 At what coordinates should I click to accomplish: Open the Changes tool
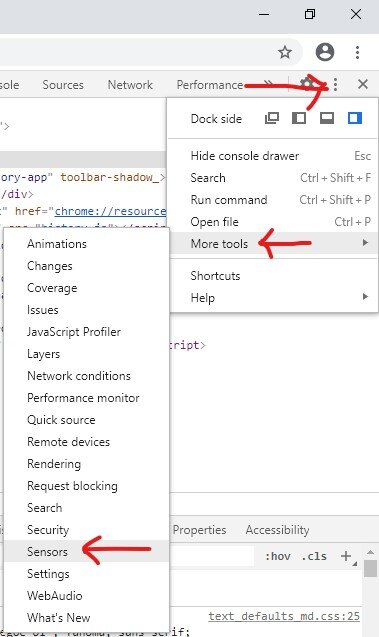pyautogui.click(x=86, y=266)
